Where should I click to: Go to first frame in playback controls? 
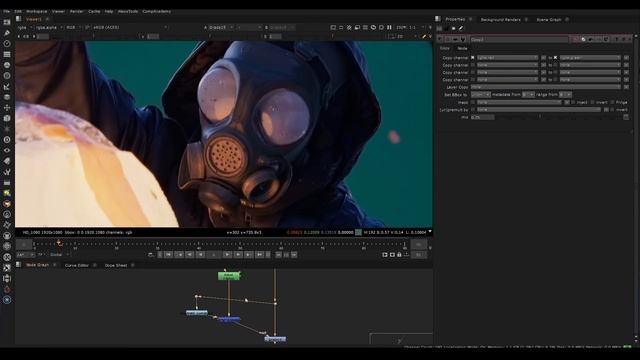pyautogui.click(x=169, y=255)
